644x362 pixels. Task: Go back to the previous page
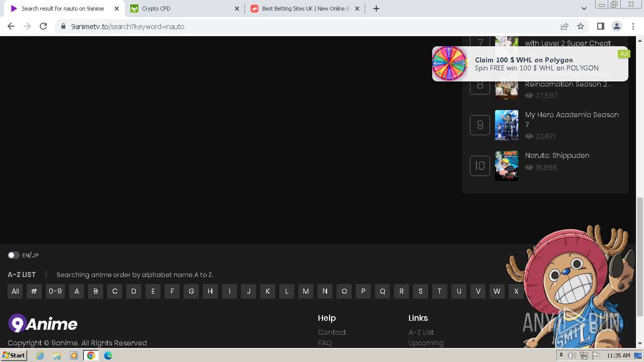(11, 26)
